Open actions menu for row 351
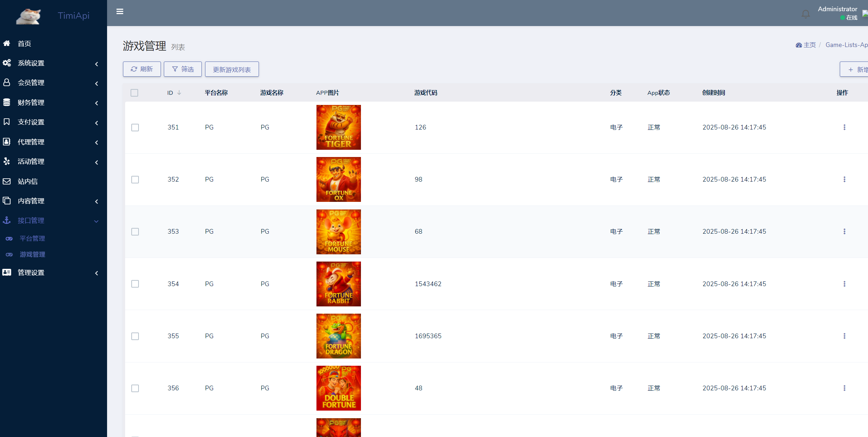The image size is (868, 437). [844, 127]
